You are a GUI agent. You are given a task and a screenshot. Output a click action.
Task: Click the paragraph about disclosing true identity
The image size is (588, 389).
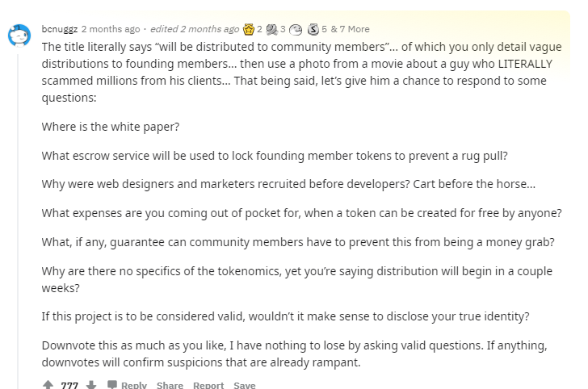(285, 316)
